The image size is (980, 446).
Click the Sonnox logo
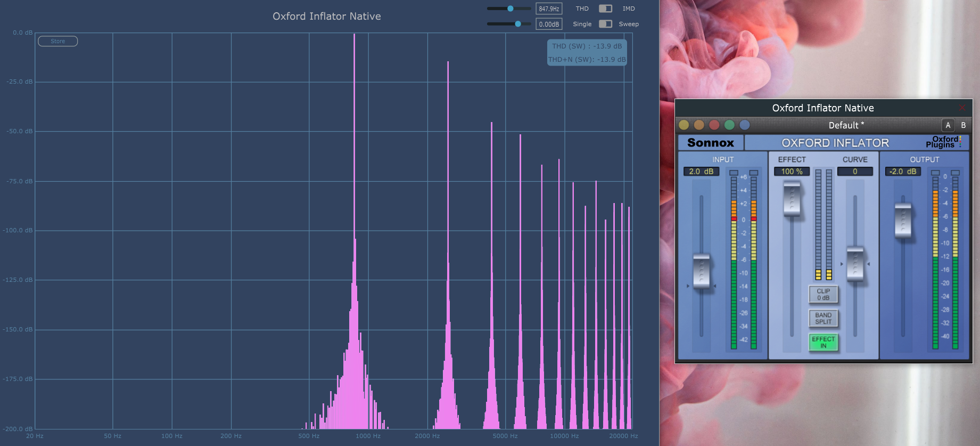pos(711,143)
